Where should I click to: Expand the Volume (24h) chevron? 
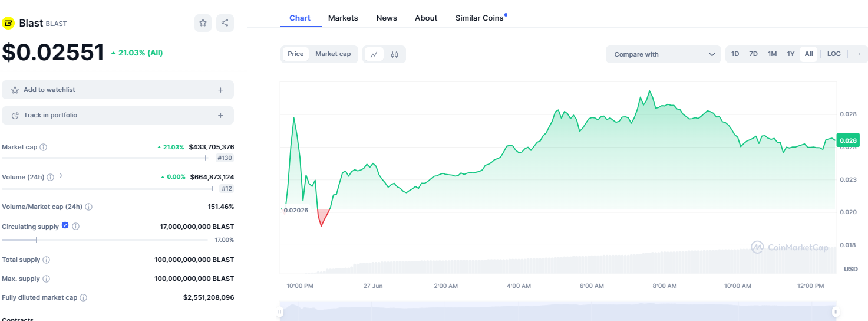(x=61, y=176)
